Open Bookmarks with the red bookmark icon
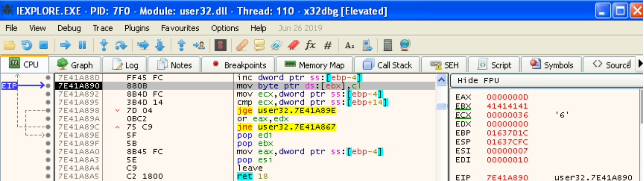 (x=293, y=45)
